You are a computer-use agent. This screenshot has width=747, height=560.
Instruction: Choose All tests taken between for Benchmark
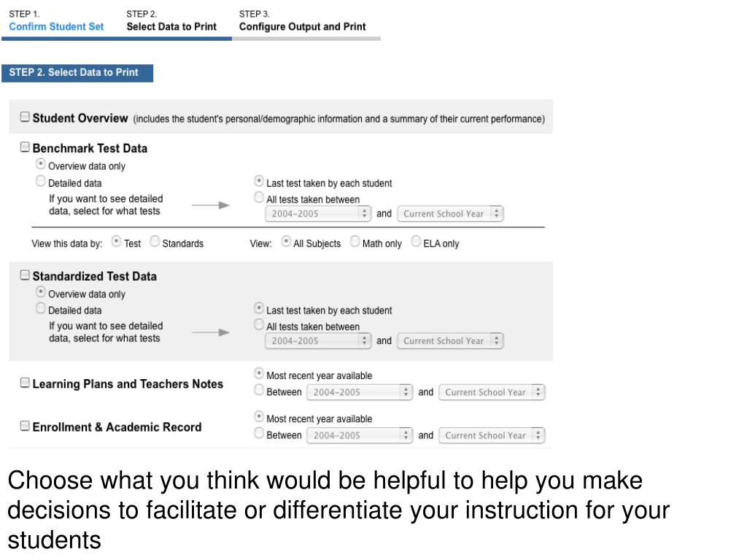pyautogui.click(x=259, y=197)
